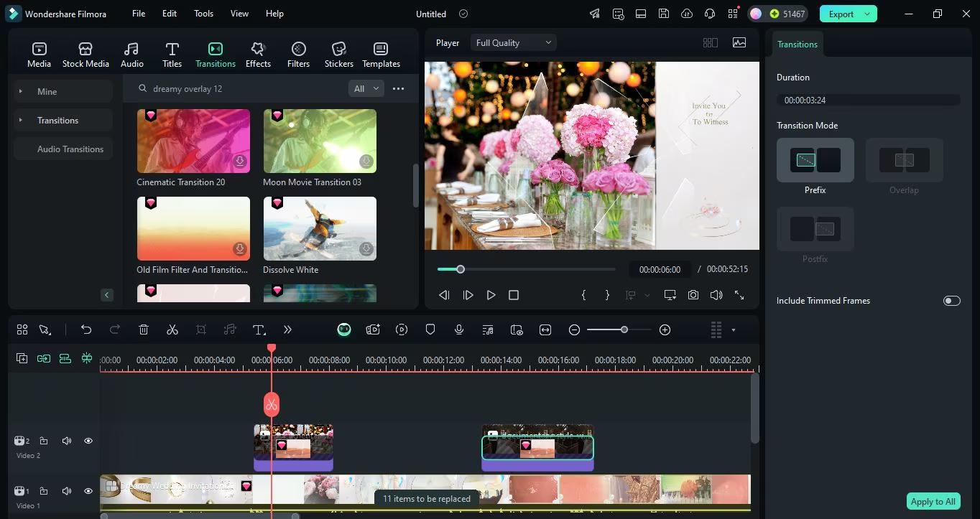
Task: Open the Audio panel
Action: [x=131, y=55]
